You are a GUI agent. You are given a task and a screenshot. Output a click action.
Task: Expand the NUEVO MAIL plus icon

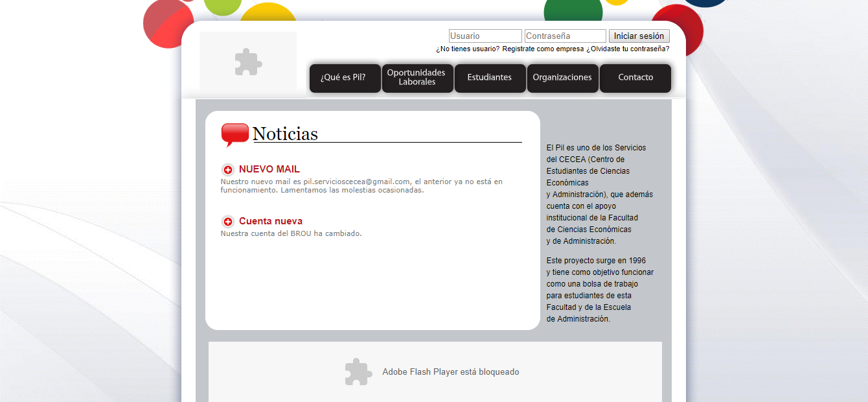coord(228,170)
